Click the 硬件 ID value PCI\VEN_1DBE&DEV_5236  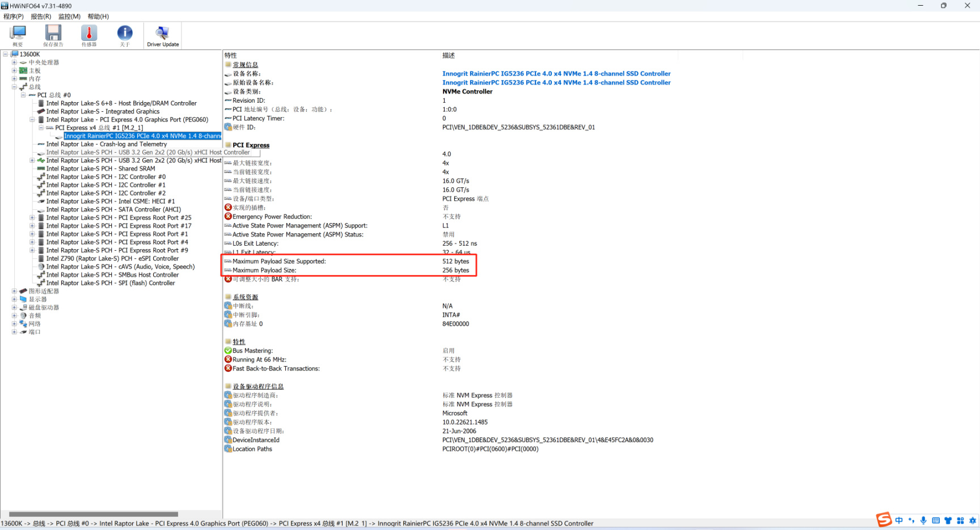coord(518,128)
